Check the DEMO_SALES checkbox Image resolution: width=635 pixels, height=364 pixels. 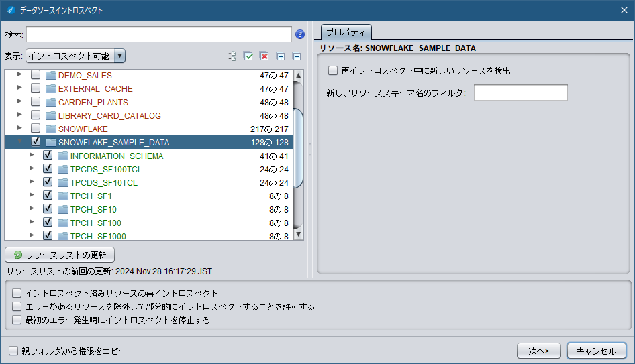click(36, 75)
